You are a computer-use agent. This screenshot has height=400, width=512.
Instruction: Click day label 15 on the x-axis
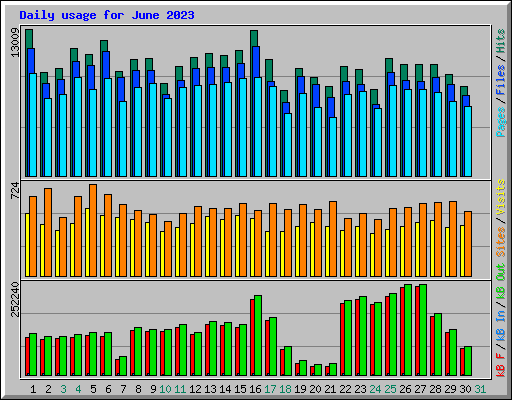240,389
